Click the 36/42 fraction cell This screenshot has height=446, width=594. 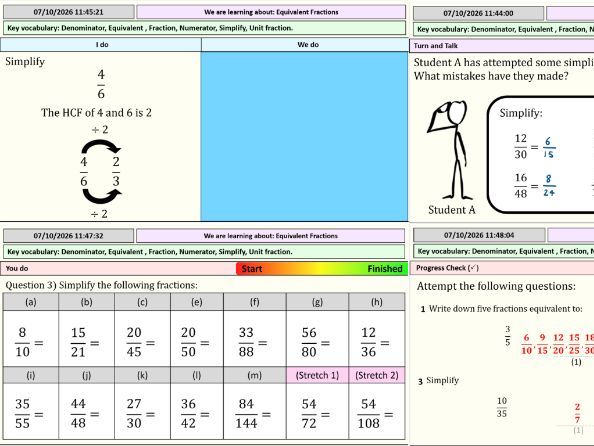[x=197, y=411]
